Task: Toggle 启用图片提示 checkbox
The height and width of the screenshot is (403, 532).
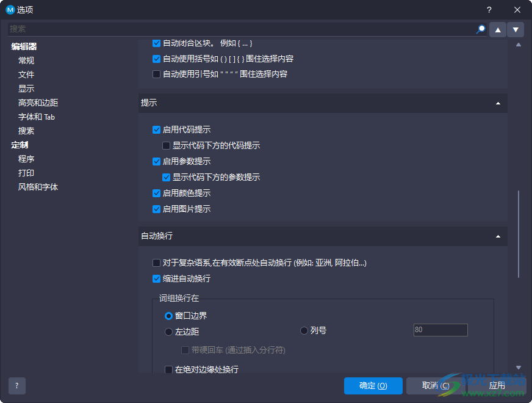Action: pyautogui.click(x=156, y=209)
